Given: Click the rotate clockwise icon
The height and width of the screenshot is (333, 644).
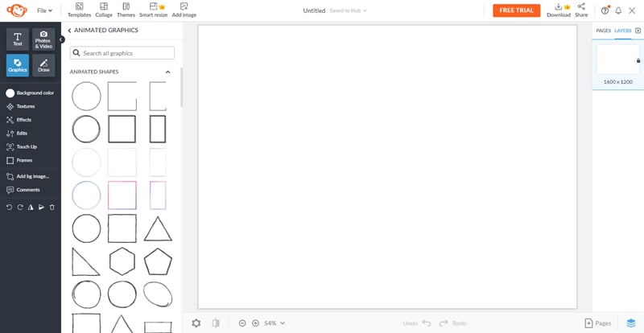Looking at the screenshot, I should tap(19, 208).
